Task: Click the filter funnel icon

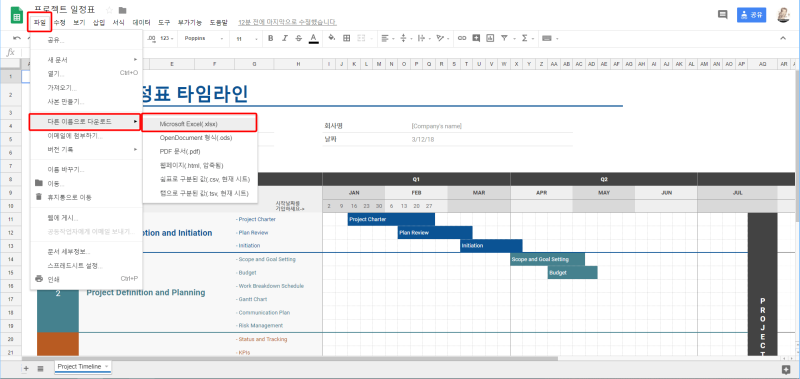Action: tap(504, 38)
